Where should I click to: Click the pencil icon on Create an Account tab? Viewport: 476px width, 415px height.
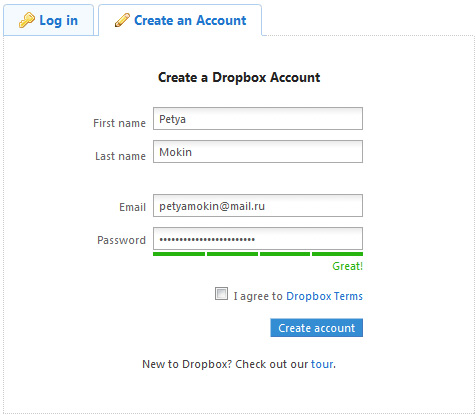pyautogui.click(x=122, y=20)
